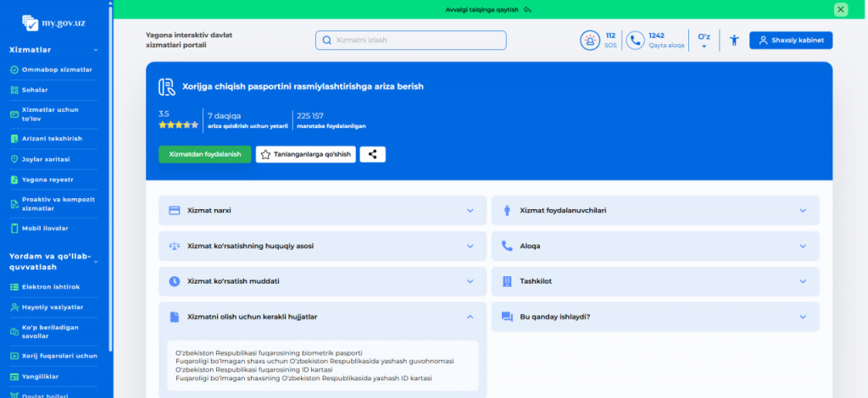Click the share icon button

372,154
